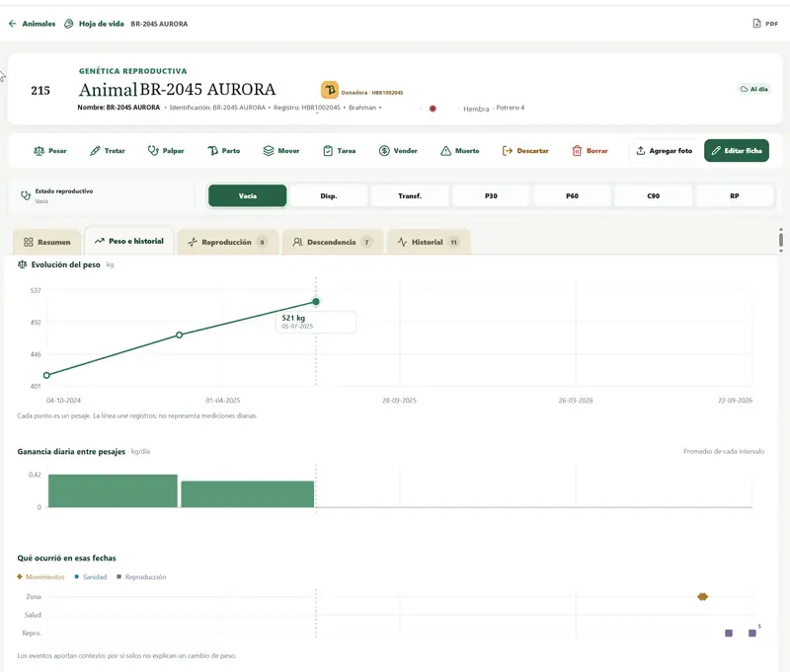Open the Reproducción tab
Screen dimensions: 790x672
[228, 242]
